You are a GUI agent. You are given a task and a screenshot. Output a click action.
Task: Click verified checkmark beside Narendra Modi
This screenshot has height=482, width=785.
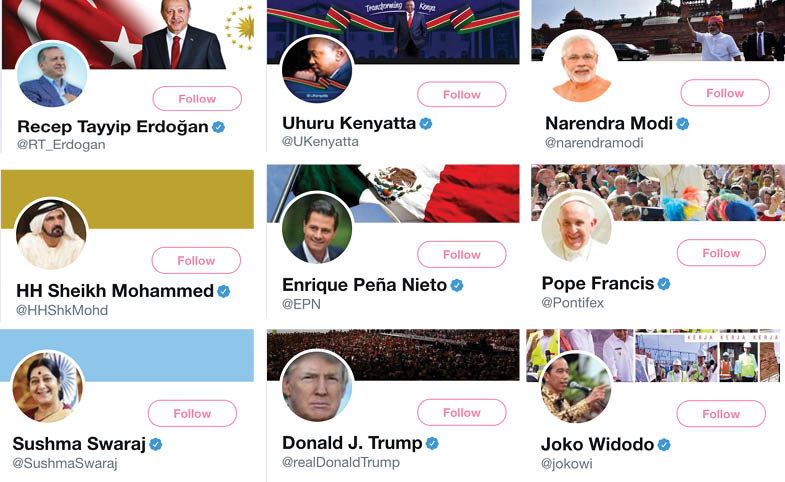[683, 124]
